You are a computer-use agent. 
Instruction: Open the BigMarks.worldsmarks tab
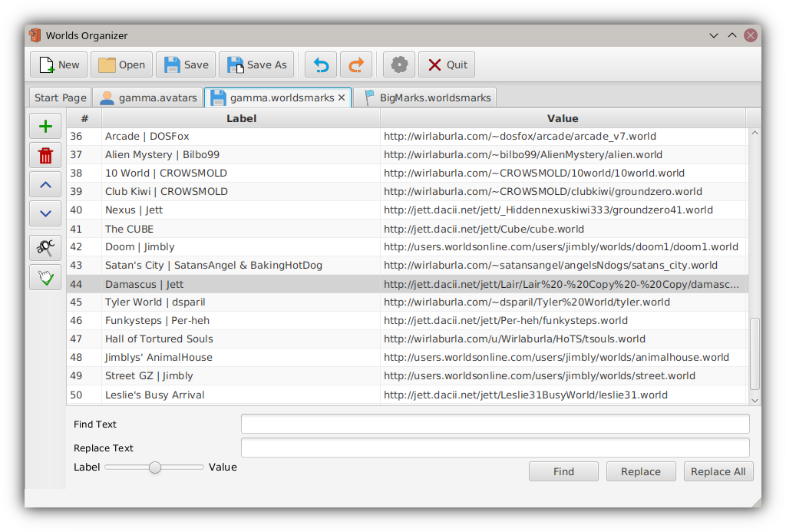pos(426,97)
